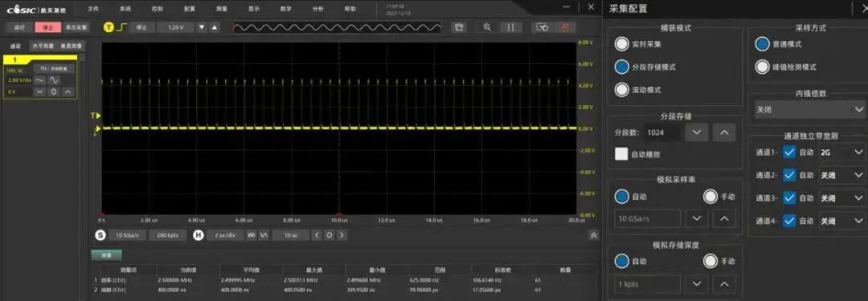
Task: Open the 系统 menu
Action: (x=125, y=9)
